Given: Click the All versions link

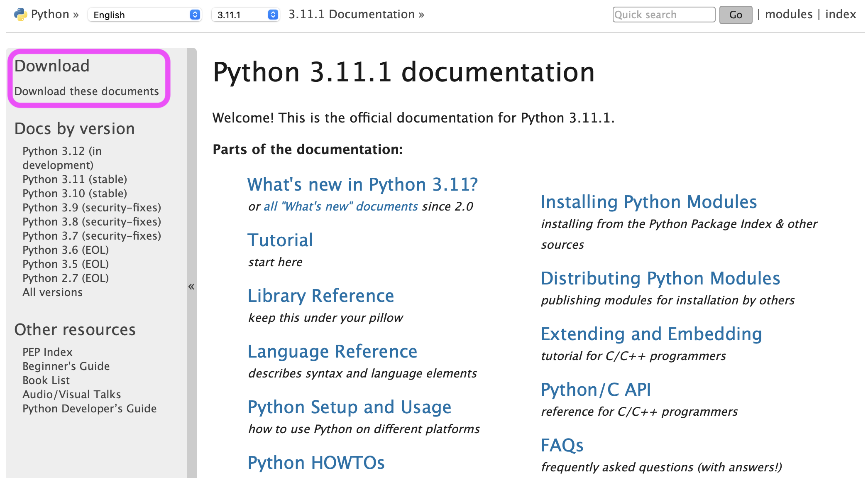Looking at the screenshot, I should pyautogui.click(x=52, y=292).
